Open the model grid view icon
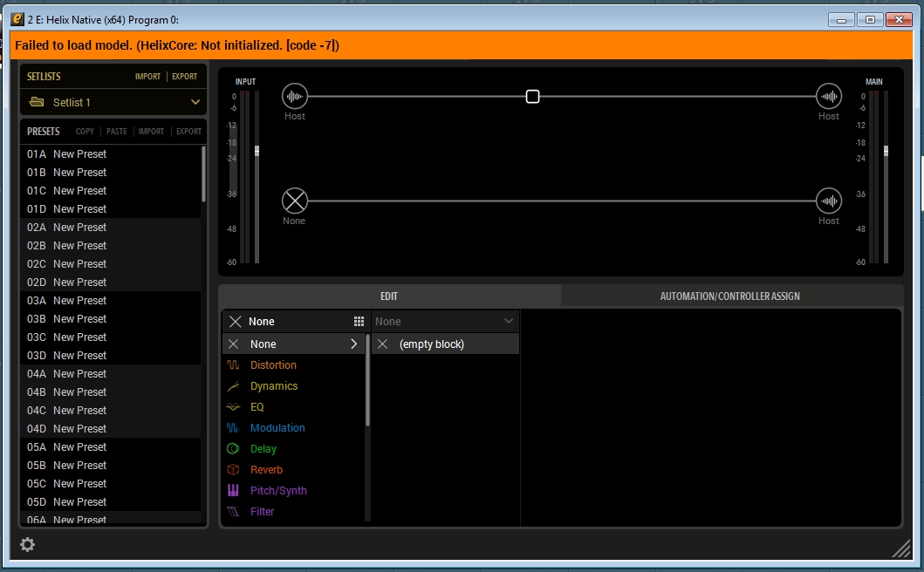 [359, 321]
